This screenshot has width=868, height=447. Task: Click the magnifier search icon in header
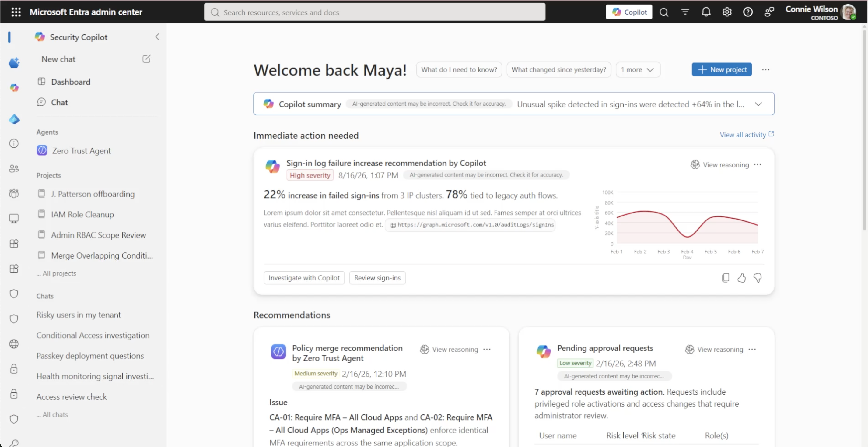click(664, 12)
